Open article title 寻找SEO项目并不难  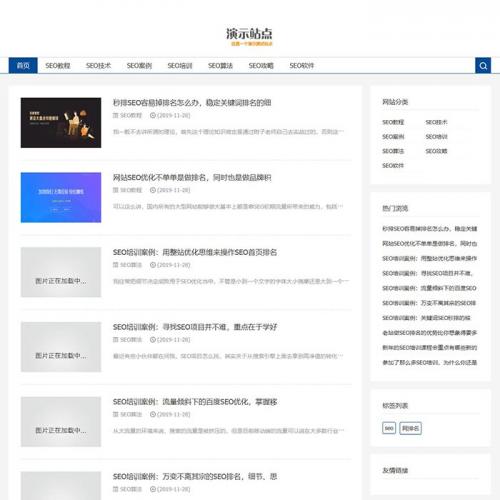coord(195,327)
